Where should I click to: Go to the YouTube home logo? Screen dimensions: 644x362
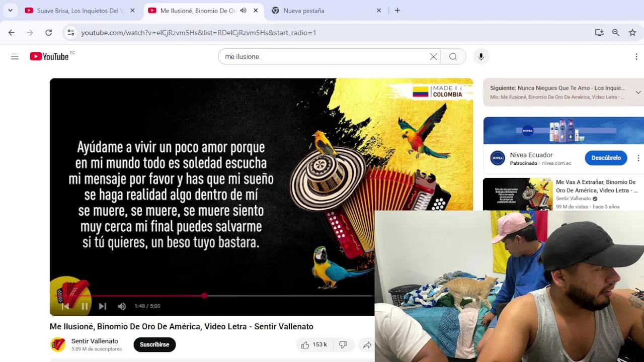click(x=49, y=57)
